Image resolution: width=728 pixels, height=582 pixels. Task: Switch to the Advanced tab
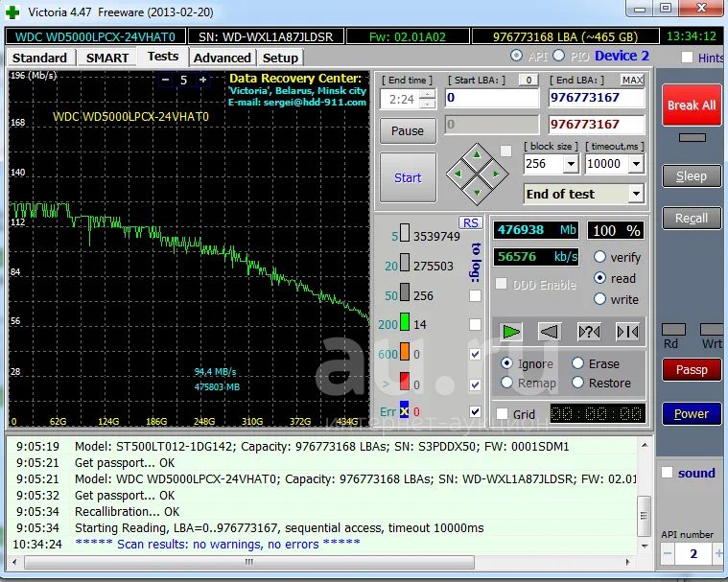223,58
